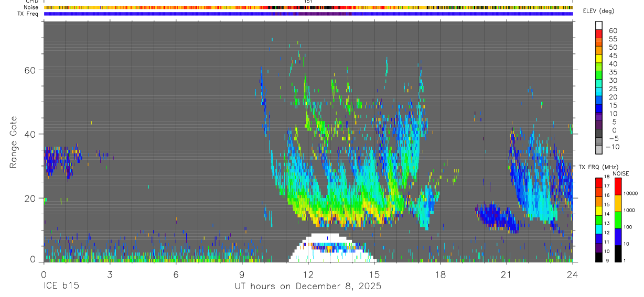Select the black bottom segment of TX FRQ bar
The image size is (644, 297).
(x=598, y=257)
